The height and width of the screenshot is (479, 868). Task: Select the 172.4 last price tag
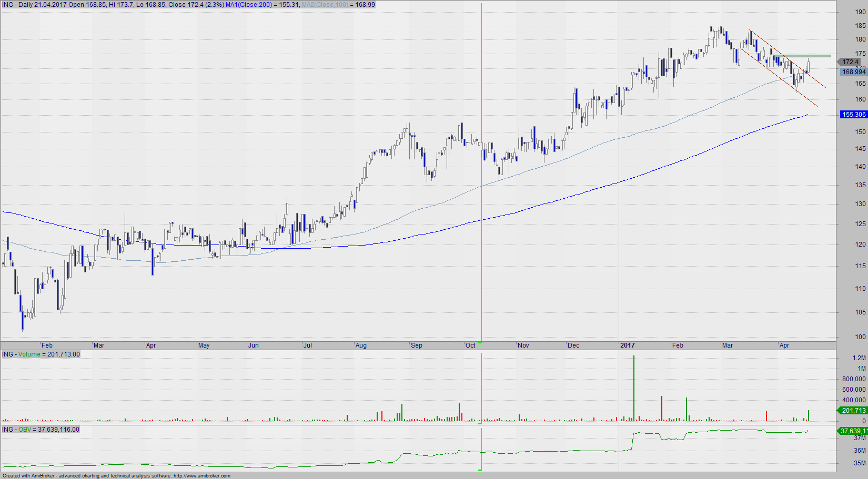point(851,62)
